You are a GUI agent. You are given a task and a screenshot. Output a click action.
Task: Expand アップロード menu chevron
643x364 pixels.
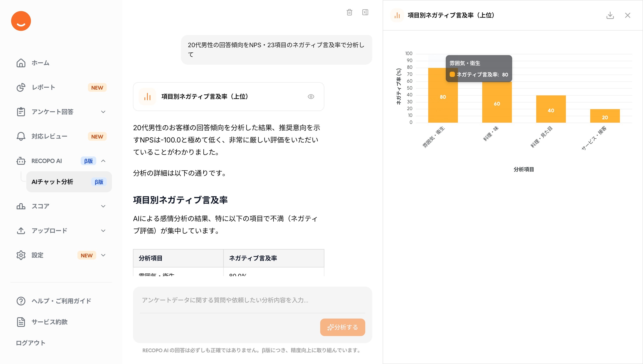[x=103, y=231]
